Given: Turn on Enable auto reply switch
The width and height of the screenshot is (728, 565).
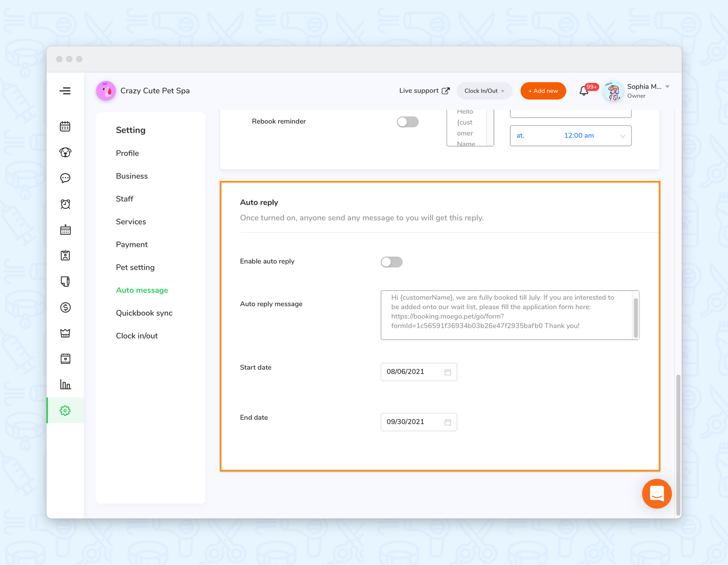Looking at the screenshot, I should click(392, 262).
